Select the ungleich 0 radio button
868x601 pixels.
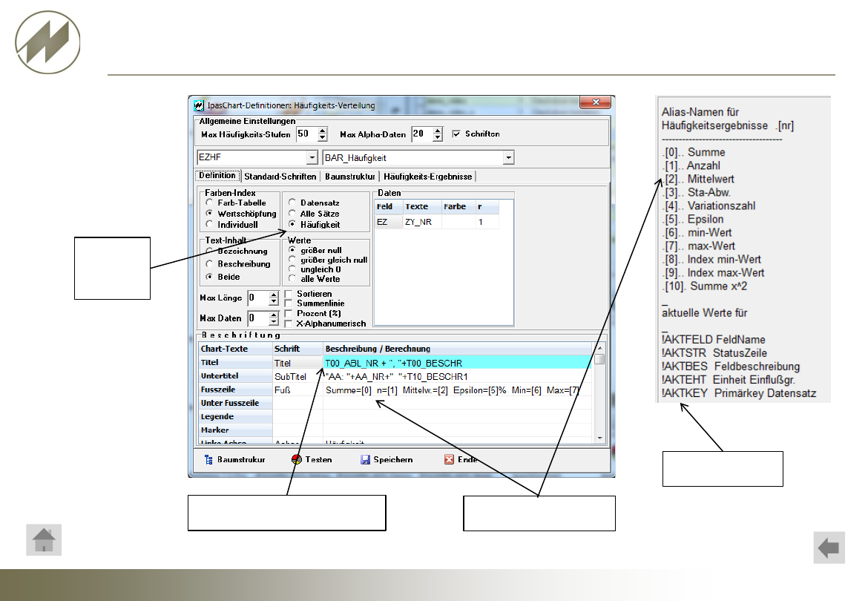tap(292, 269)
